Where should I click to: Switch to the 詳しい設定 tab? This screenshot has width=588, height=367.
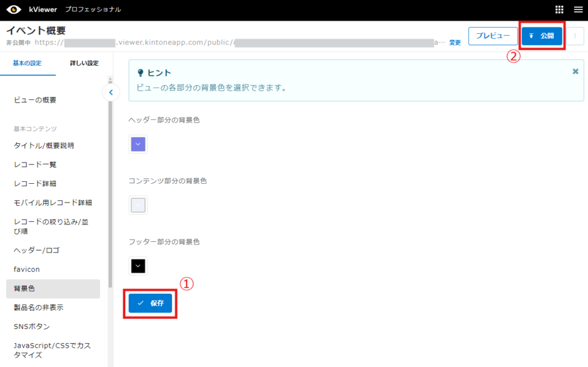pyautogui.click(x=84, y=63)
